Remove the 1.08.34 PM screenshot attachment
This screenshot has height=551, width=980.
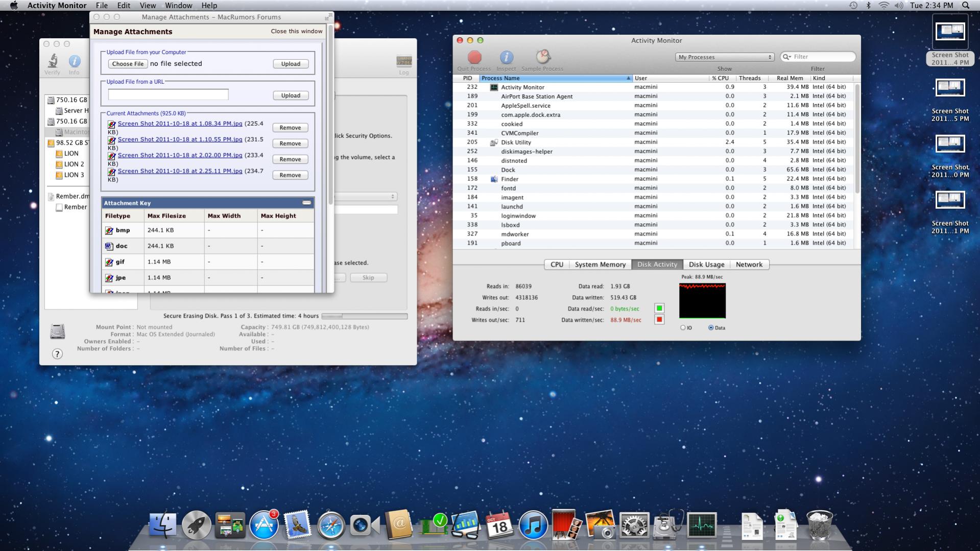(290, 128)
